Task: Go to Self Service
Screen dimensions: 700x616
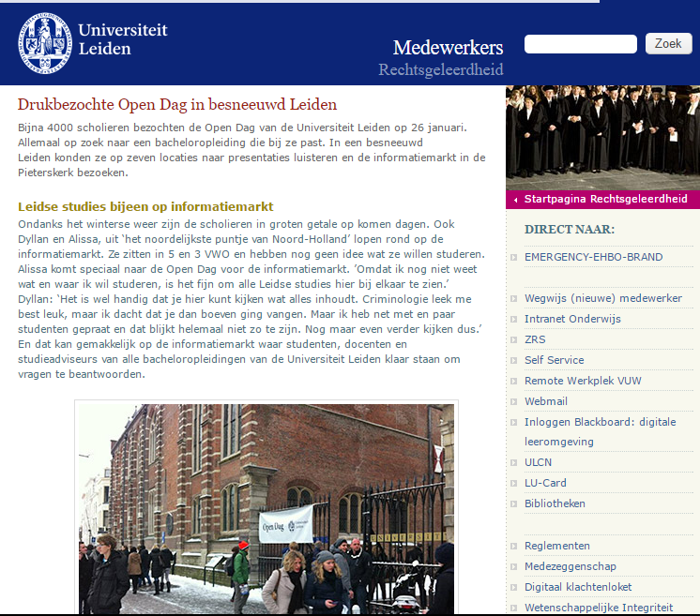Action: pos(554,360)
